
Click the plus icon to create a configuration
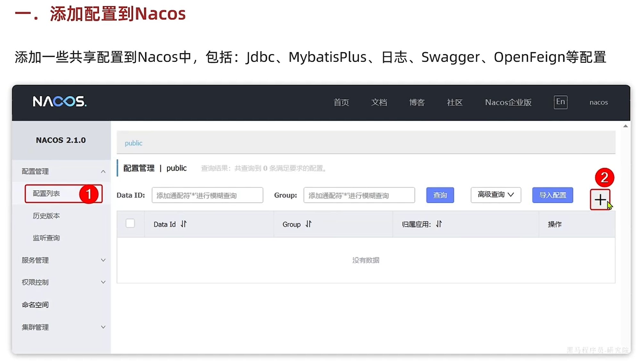coord(600,200)
